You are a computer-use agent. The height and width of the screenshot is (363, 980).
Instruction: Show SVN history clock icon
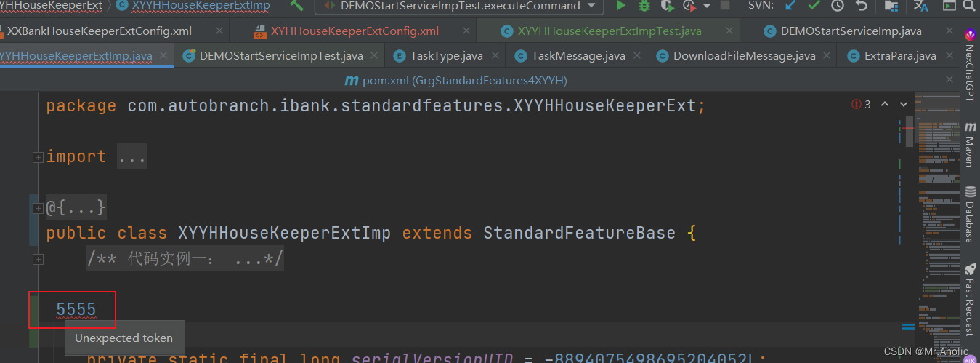[x=838, y=6]
